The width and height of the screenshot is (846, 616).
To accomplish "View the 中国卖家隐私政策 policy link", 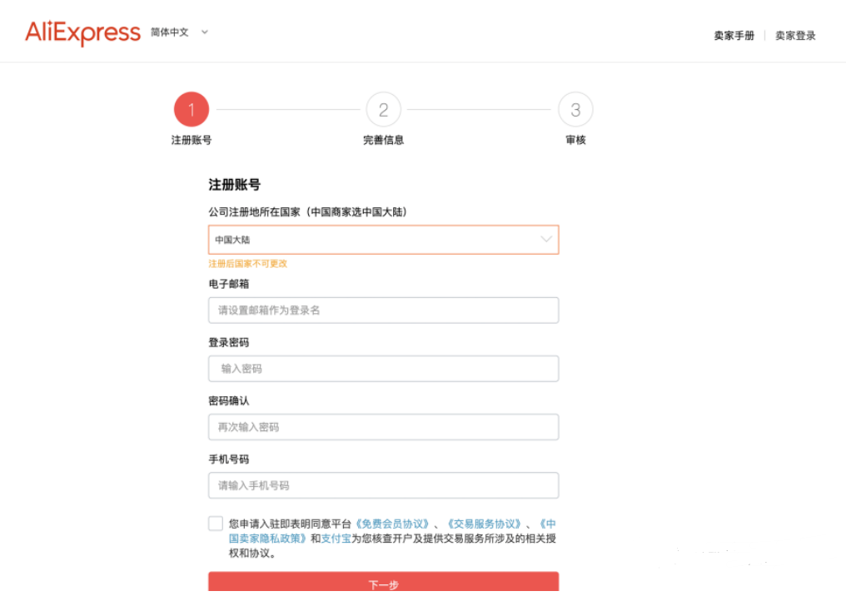I will click(268, 538).
